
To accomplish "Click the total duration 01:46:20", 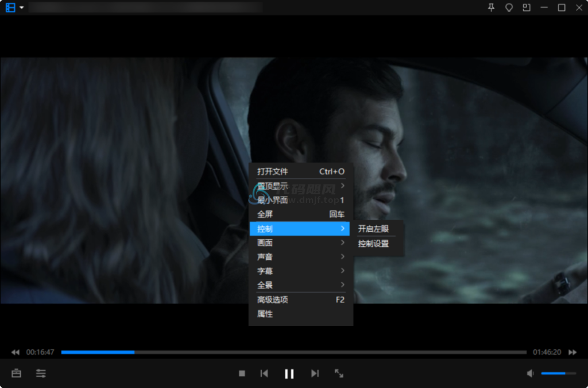I will coord(547,352).
